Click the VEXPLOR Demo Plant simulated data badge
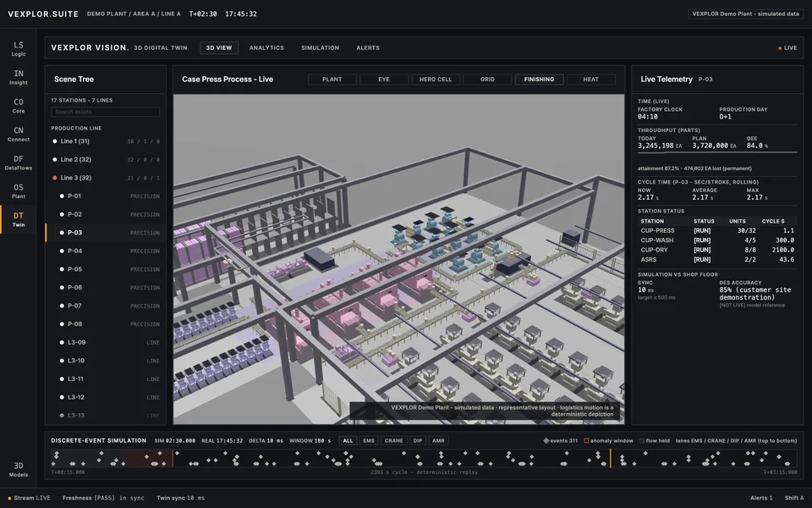This screenshot has height=508, width=812. click(x=745, y=14)
